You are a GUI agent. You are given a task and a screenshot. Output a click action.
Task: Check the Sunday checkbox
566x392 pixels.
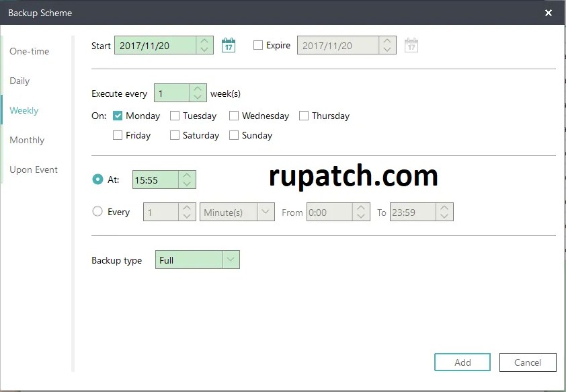coord(233,135)
